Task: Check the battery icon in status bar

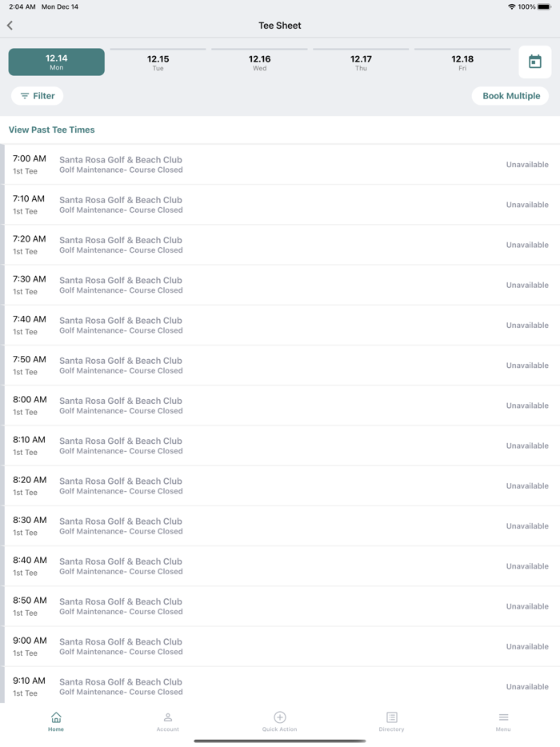Action: pyautogui.click(x=545, y=6)
